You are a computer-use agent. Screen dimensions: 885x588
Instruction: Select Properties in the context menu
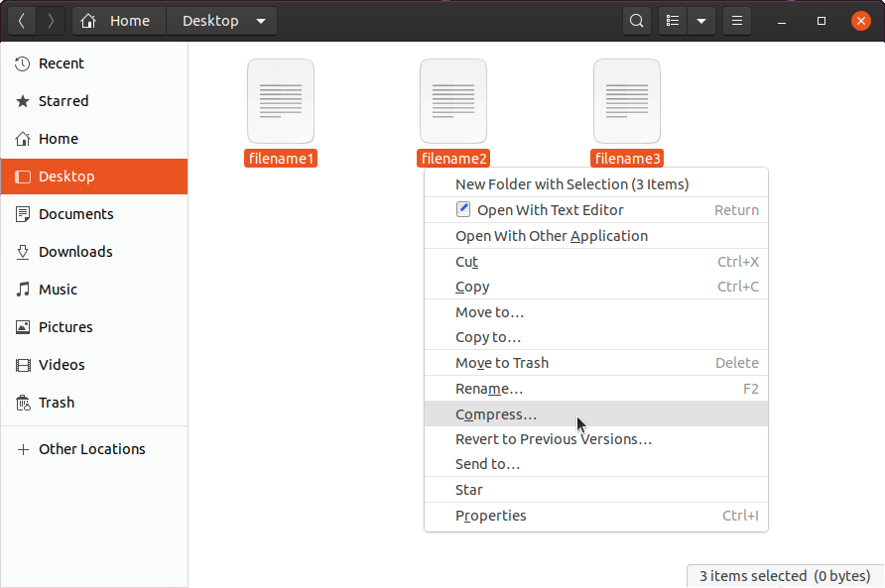pos(490,516)
